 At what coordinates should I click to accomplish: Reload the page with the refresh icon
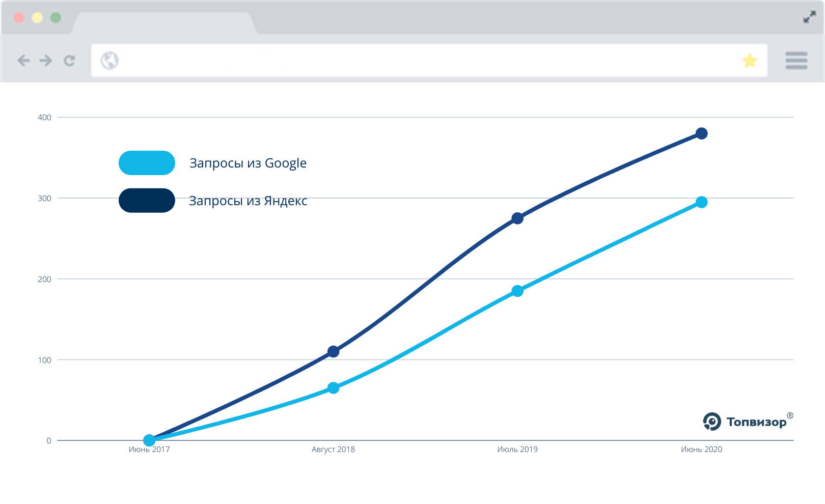[69, 61]
